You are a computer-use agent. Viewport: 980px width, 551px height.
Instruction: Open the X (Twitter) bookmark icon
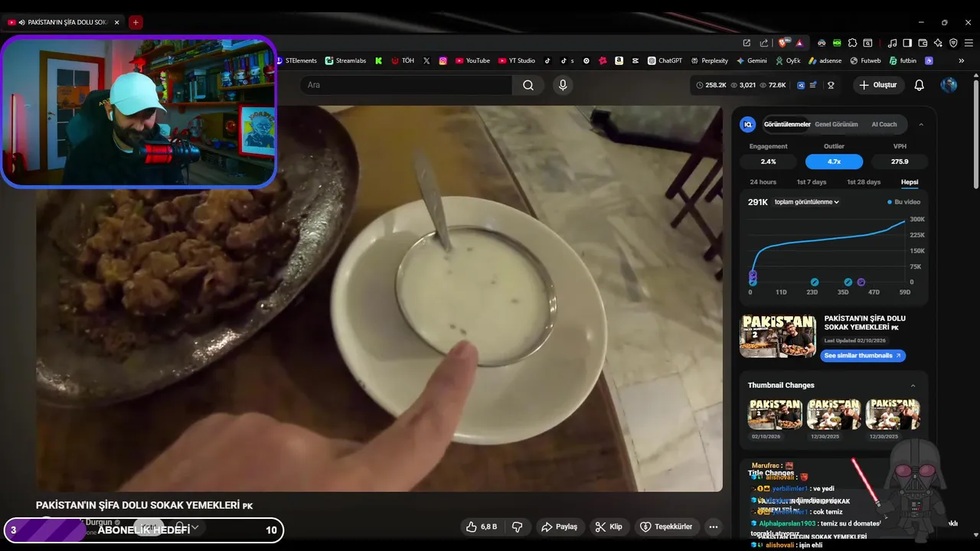coord(426,60)
